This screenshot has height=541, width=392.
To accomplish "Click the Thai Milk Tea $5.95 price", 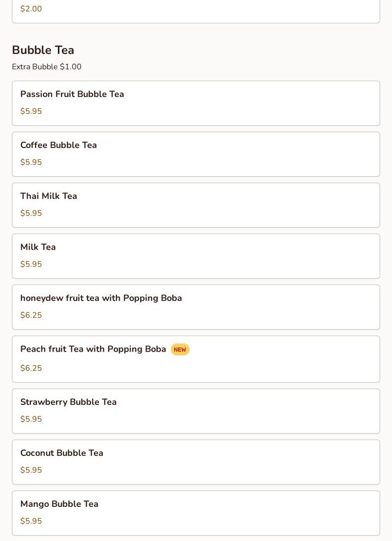I will [31, 213].
